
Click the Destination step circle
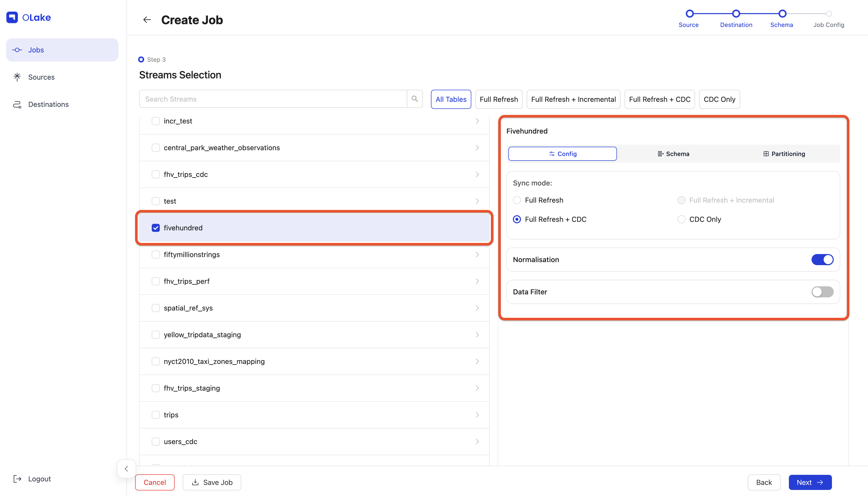[x=736, y=14]
